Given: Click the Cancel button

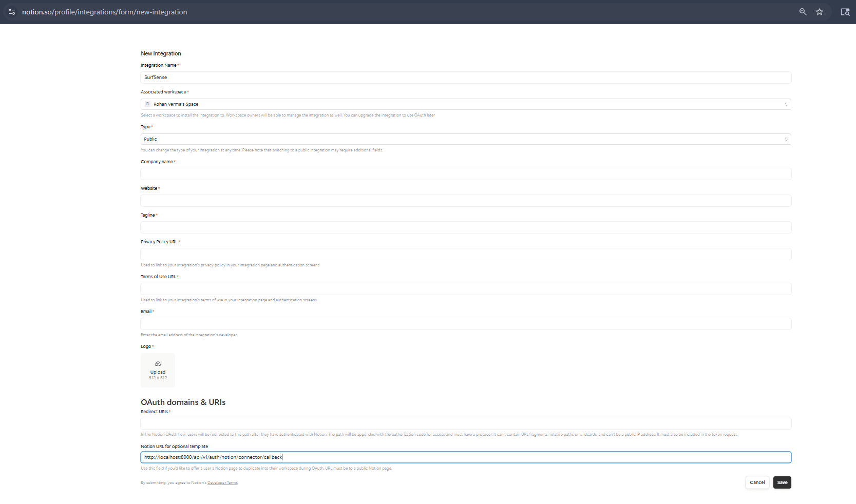Looking at the screenshot, I should 757,482.
